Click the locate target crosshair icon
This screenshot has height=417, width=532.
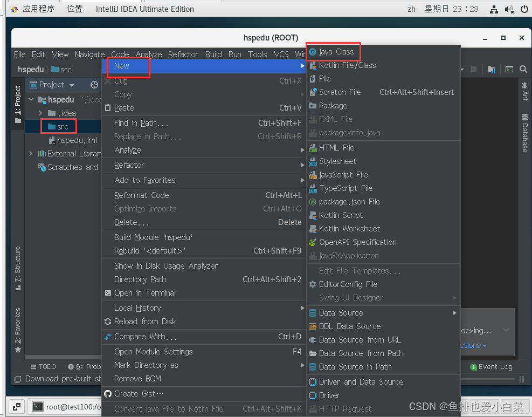click(x=94, y=85)
